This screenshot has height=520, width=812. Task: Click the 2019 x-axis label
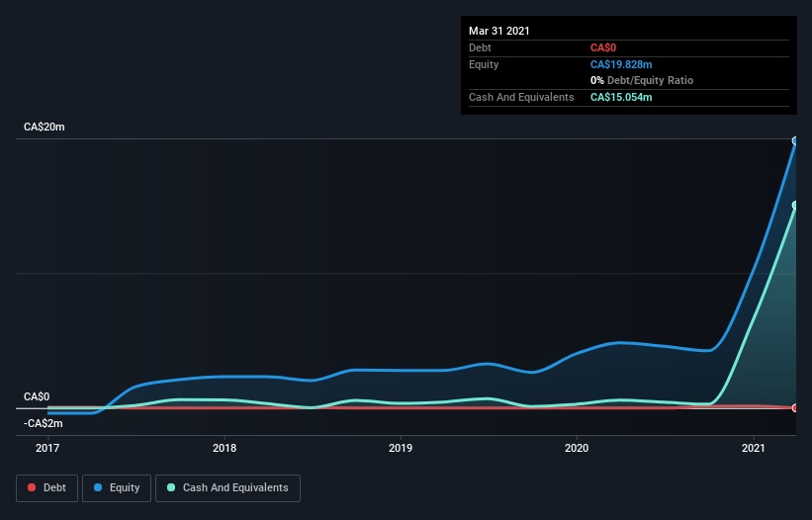pos(401,448)
